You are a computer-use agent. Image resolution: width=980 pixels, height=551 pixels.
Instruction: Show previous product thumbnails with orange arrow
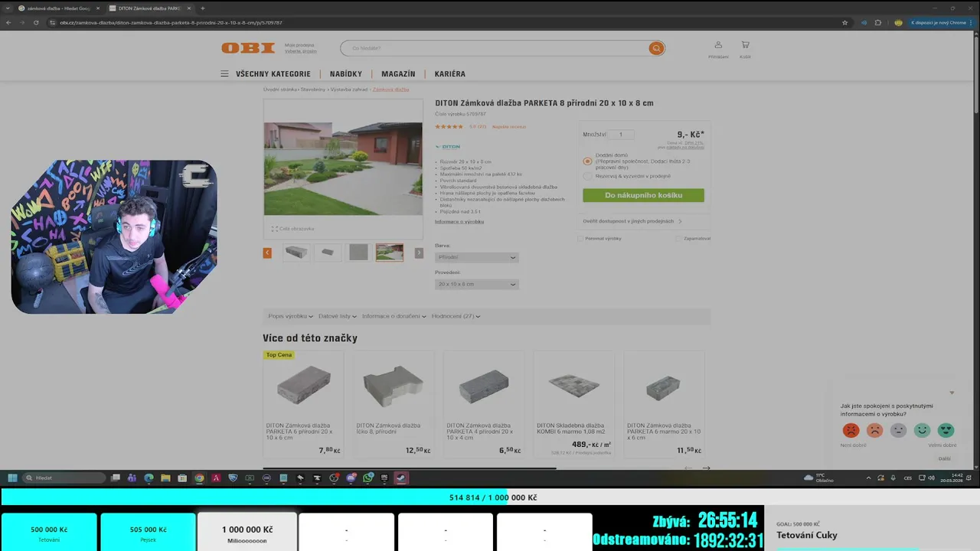pyautogui.click(x=267, y=253)
